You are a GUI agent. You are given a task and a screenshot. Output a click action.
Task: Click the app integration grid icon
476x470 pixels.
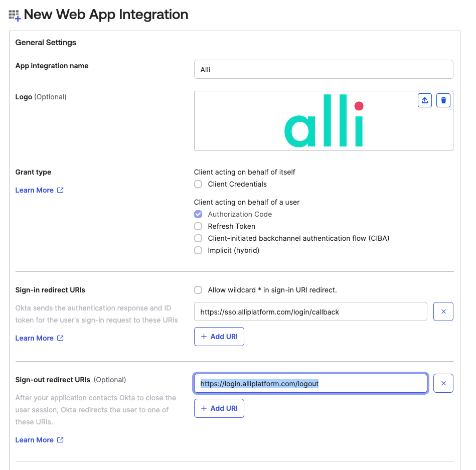(15, 15)
